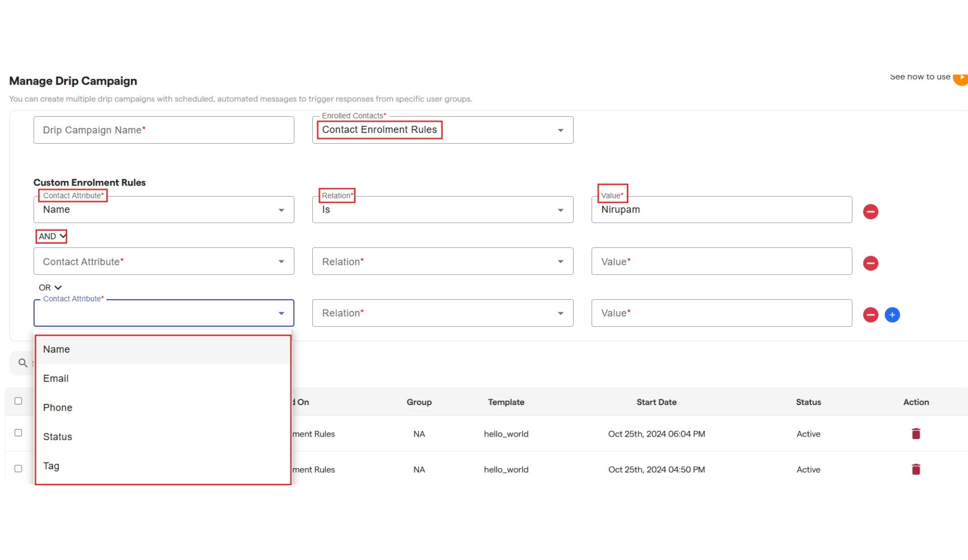Open third row Relation dropdown
The height and width of the screenshot is (560, 968).
click(x=442, y=313)
